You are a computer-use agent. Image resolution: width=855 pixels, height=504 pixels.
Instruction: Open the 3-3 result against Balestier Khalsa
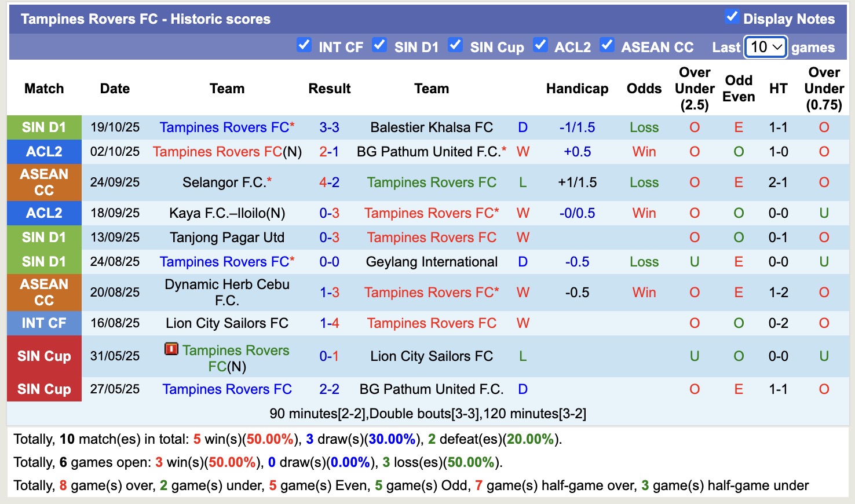(x=329, y=127)
